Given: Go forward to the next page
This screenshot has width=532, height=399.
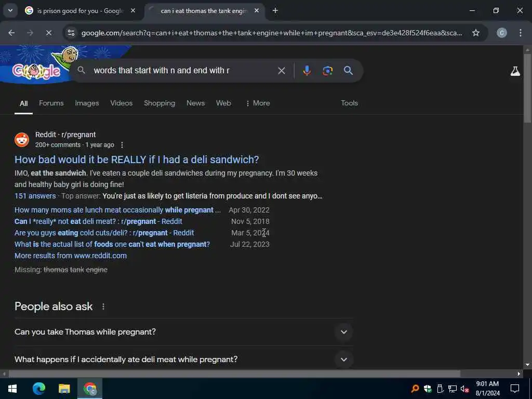Looking at the screenshot, I should tap(30, 33).
